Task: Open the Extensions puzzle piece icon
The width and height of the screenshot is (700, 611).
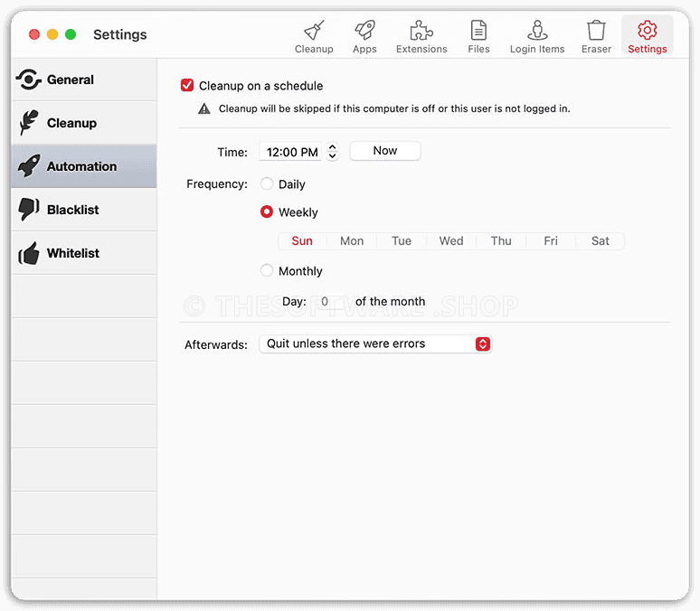Action: pos(421,31)
